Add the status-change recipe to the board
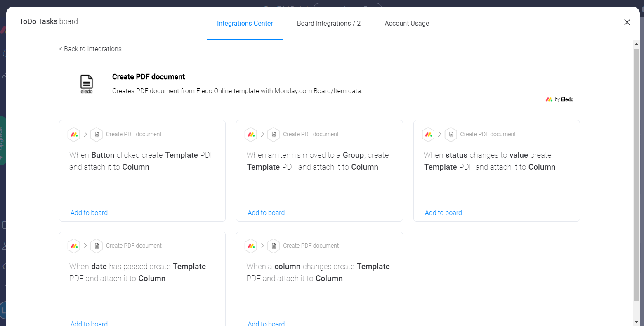644x326 pixels. coord(443,213)
